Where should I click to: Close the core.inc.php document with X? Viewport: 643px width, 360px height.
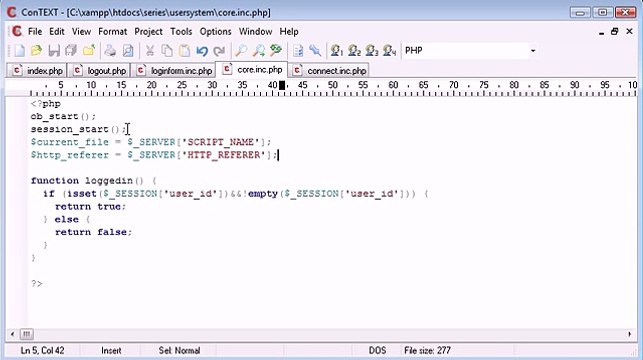(x=629, y=32)
